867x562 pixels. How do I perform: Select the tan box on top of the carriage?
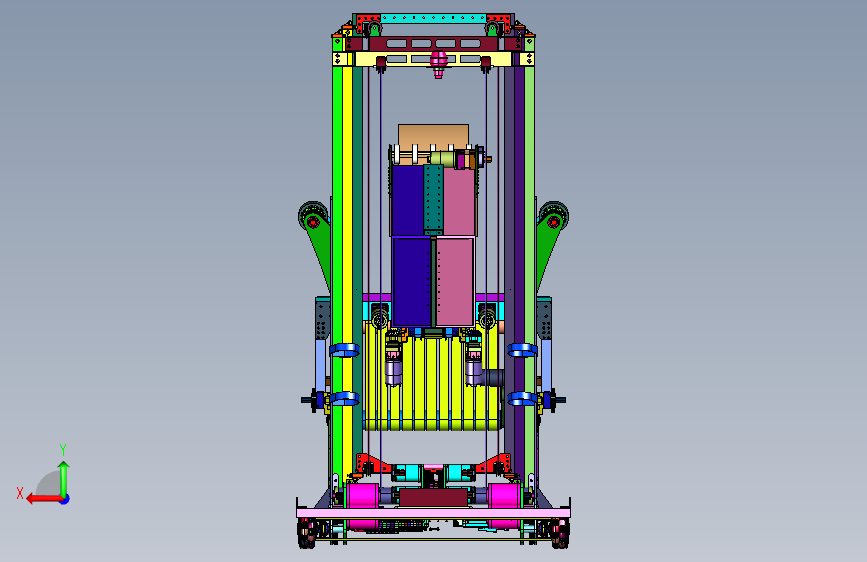pos(434,137)
